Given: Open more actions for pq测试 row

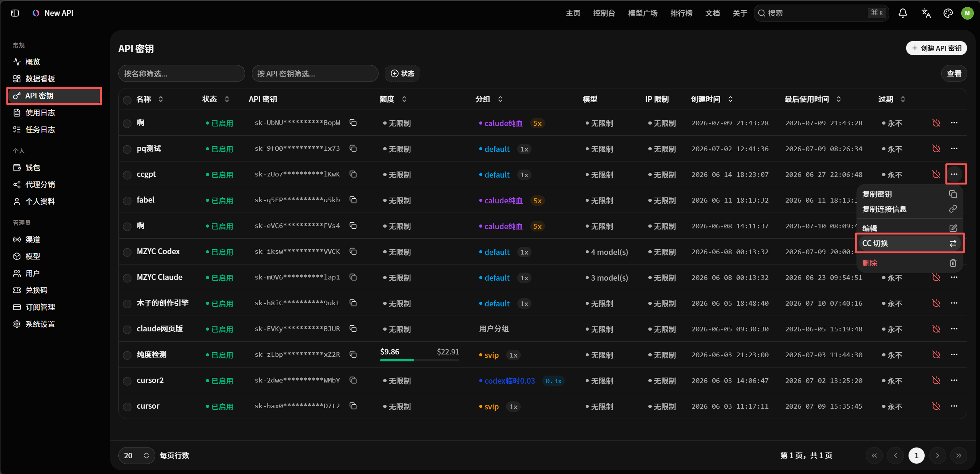Looking at the screenshot, I should tap(954, 148).
